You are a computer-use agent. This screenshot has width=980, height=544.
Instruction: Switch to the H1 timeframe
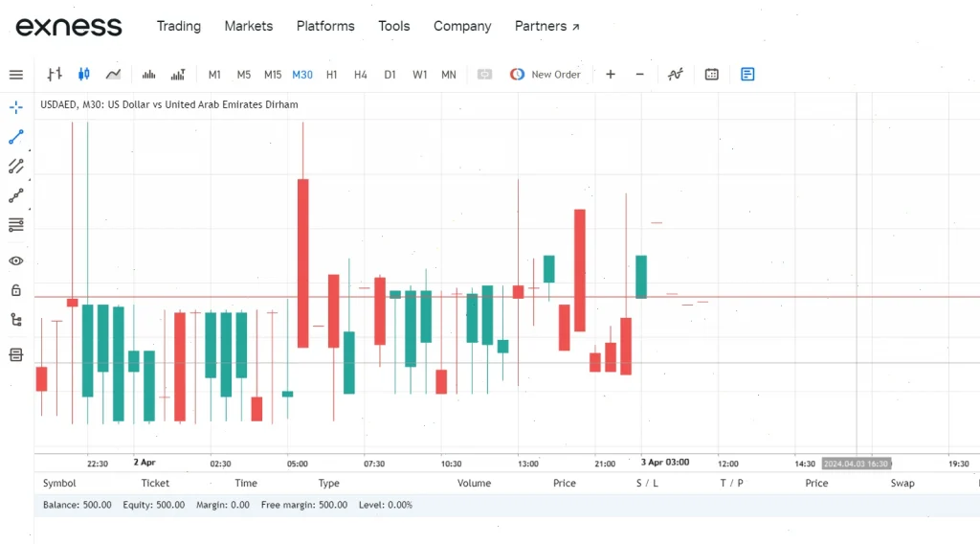[332, 75]
